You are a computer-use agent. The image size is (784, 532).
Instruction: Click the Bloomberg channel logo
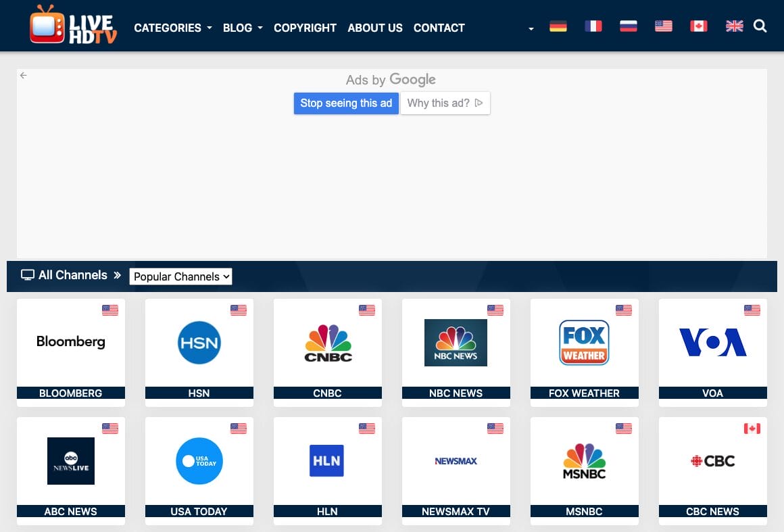[70, 341]
